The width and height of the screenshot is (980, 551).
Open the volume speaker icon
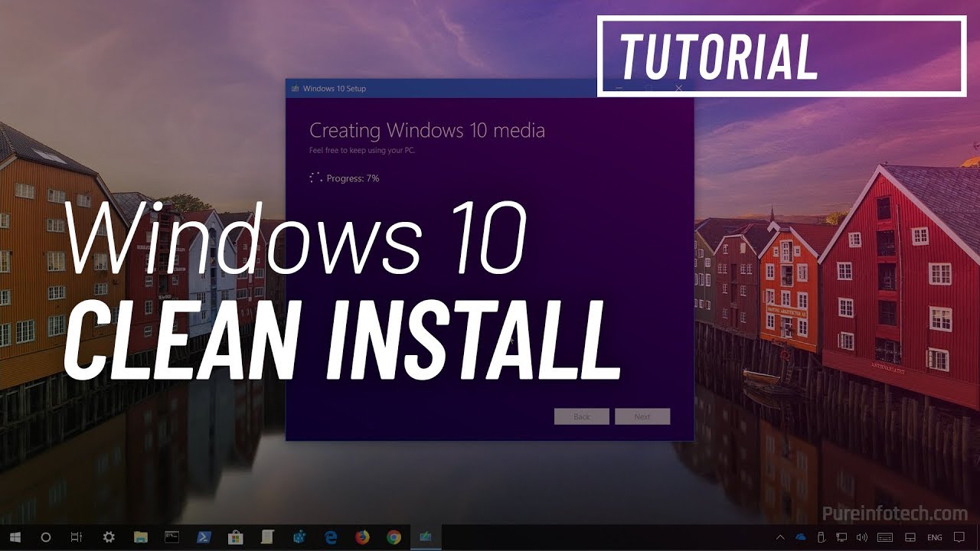[x=862, y=537]
